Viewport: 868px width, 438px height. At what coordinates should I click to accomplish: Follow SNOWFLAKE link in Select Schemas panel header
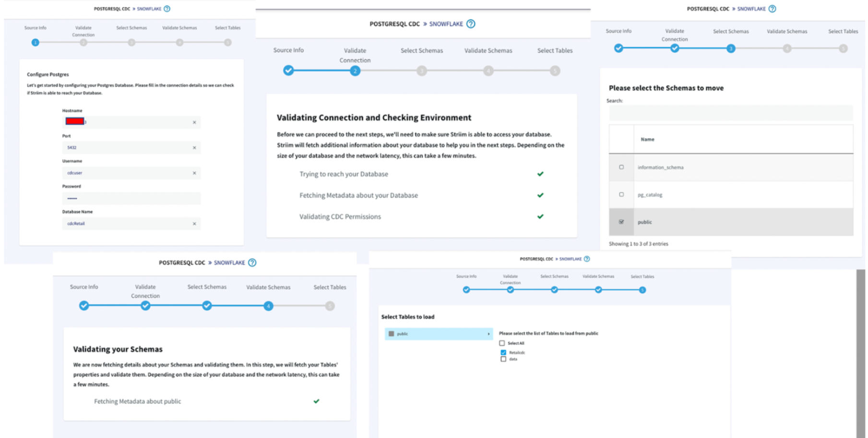point(751,9)
